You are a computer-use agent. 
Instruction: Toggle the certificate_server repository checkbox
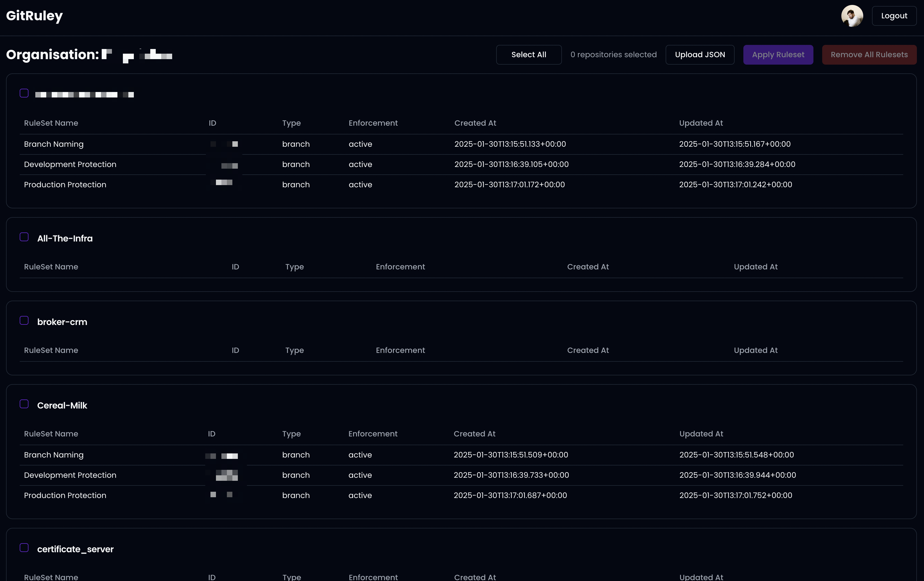pos(24,548)
